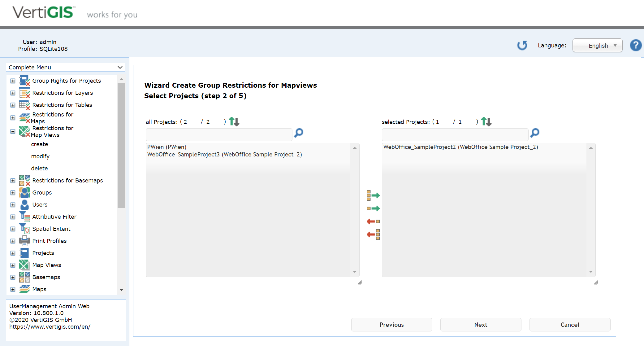
Task: Click the Restrictions for Basemaps icon
Action: pyautogui.click(x=24, y=180)
